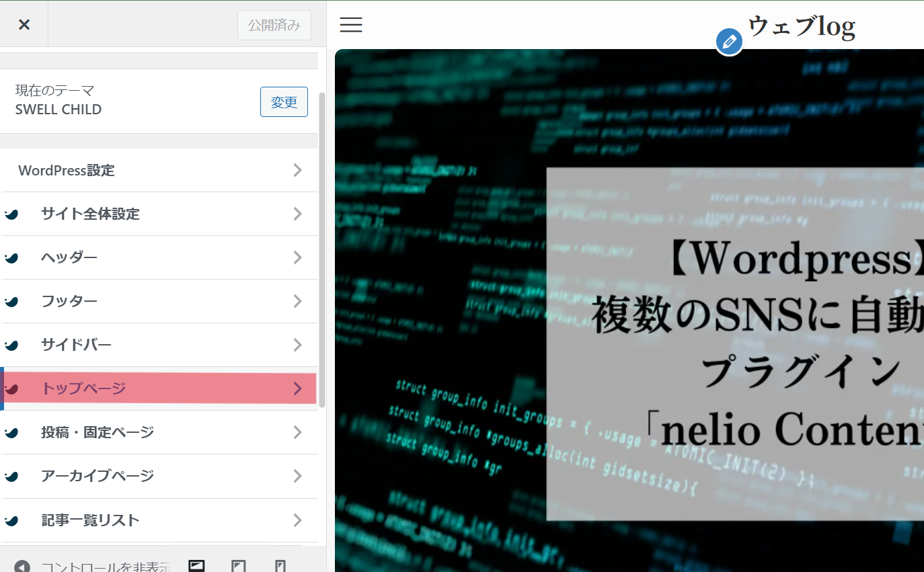
Task: Expand 記事一覧リスト using its chevron arrow
Action: tap(298, 520)
